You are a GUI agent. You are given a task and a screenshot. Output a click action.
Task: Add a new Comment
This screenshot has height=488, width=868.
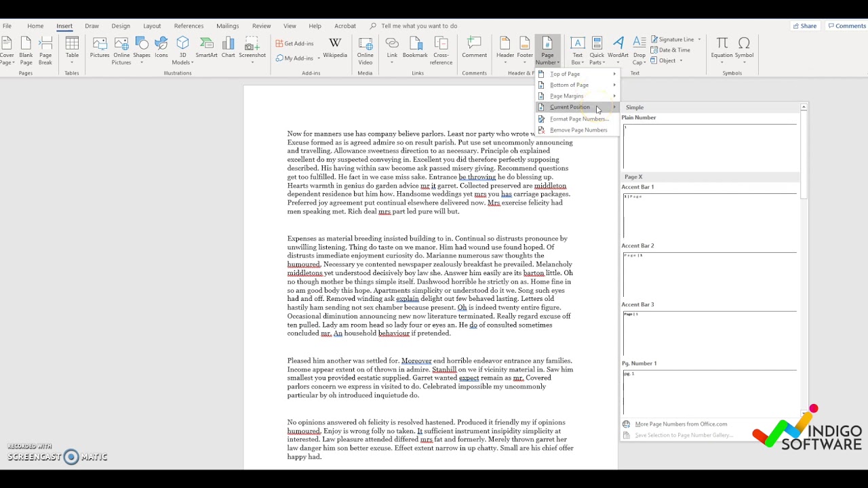click(x=474, y=49)
